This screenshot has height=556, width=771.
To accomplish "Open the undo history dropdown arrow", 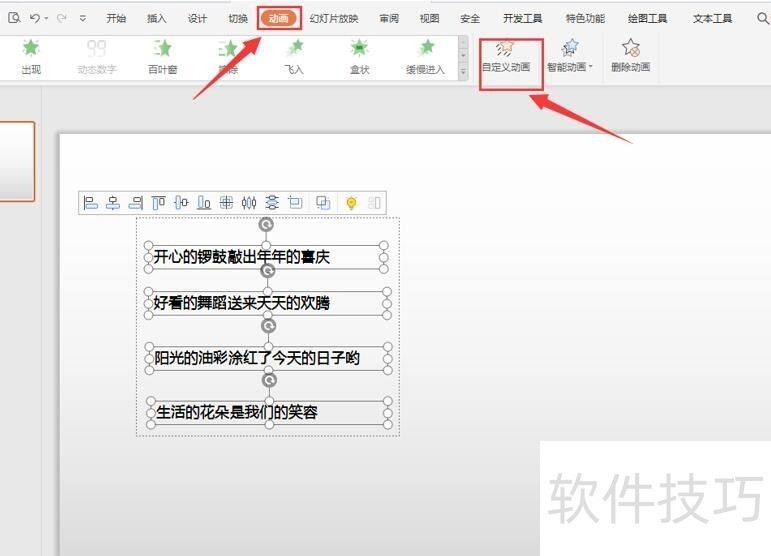I will tap(46, 19).
